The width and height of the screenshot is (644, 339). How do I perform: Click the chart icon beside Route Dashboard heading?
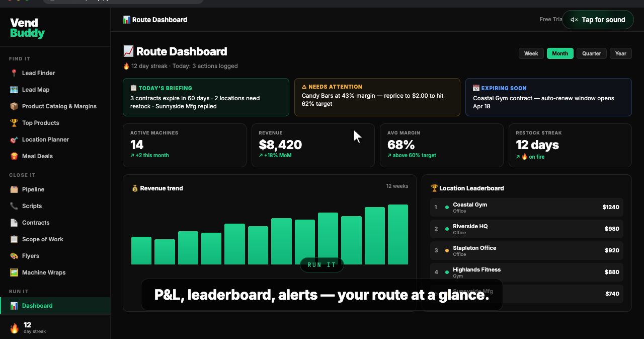click(129, 51)
